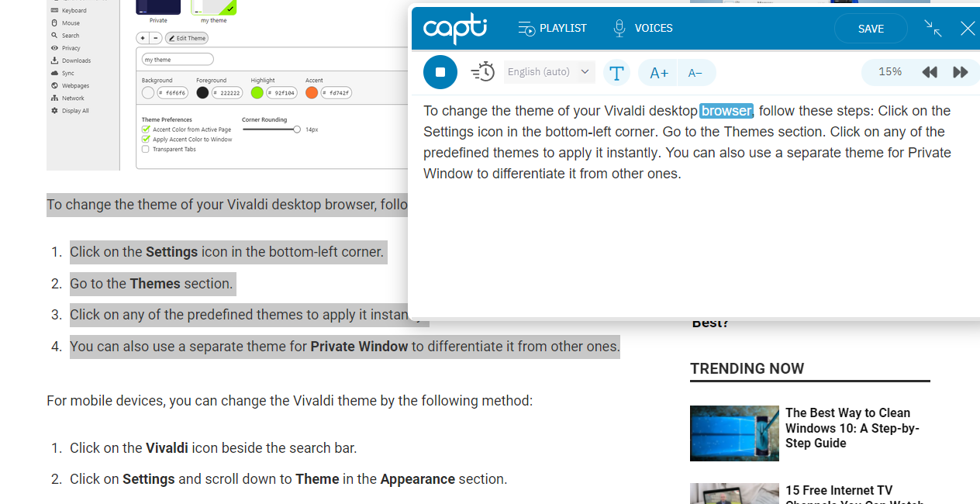Click the 'Settings' bold text in step one
Viewport: 980px width, 504px height.
point(172,252)
